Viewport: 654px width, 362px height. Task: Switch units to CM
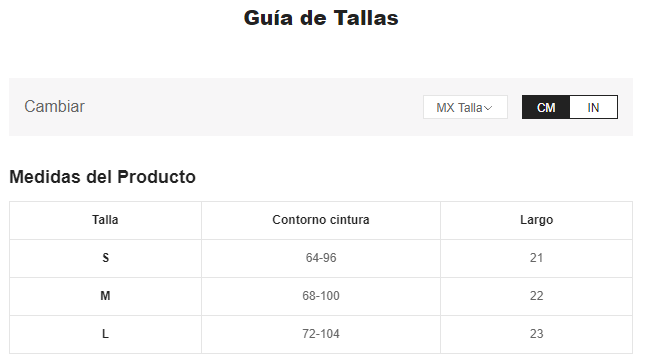(x=546, y=107)
